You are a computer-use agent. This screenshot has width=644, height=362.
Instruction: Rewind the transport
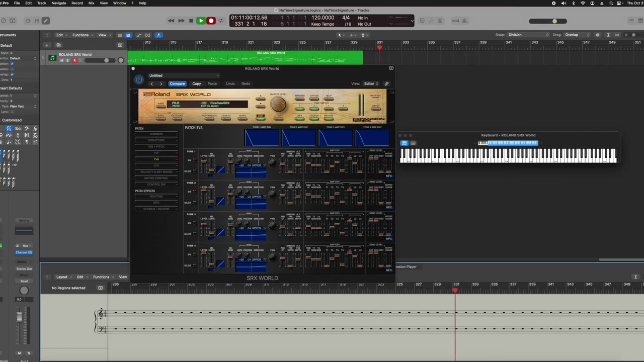point(171,21)
